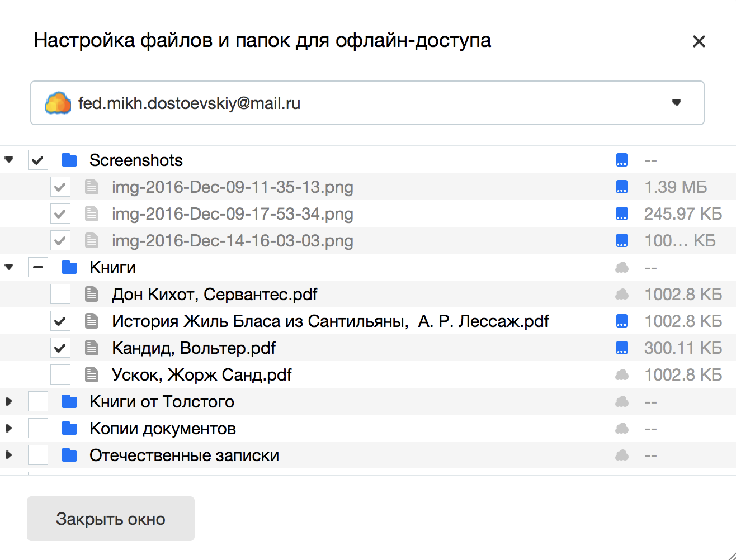Click the cloud icon for Отечественные записки

point(621,455)
